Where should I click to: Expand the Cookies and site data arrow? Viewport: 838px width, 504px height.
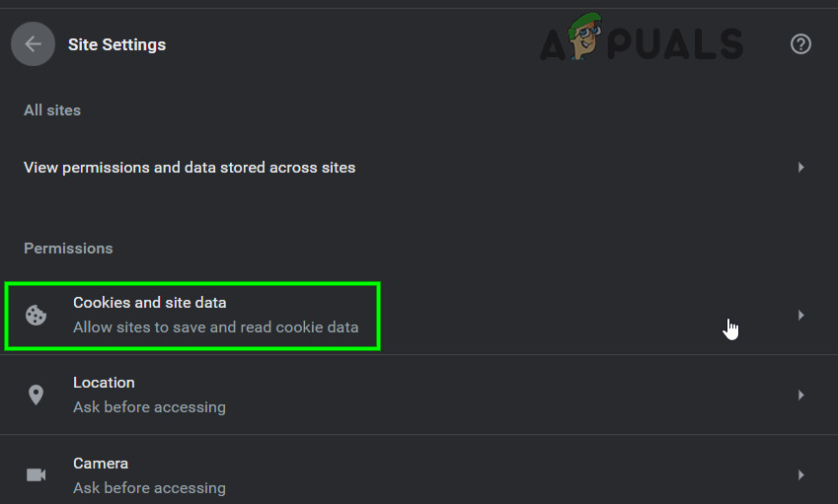[800, 316]
